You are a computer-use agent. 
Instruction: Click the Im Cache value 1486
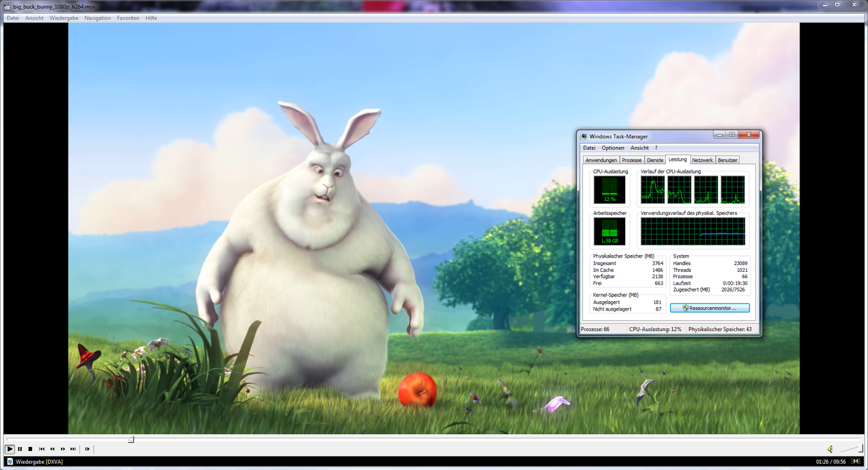(x=657, y=270)
